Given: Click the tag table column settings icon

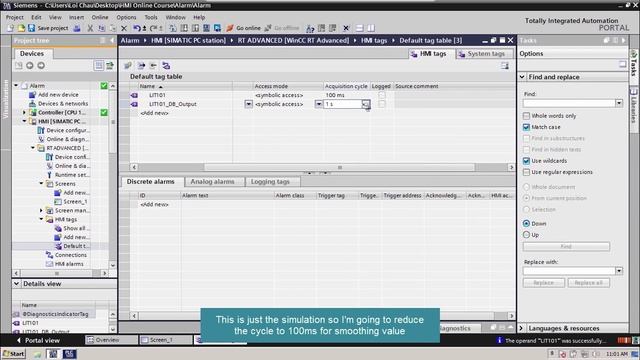Looking at the screenshot, I should [505, 66].
